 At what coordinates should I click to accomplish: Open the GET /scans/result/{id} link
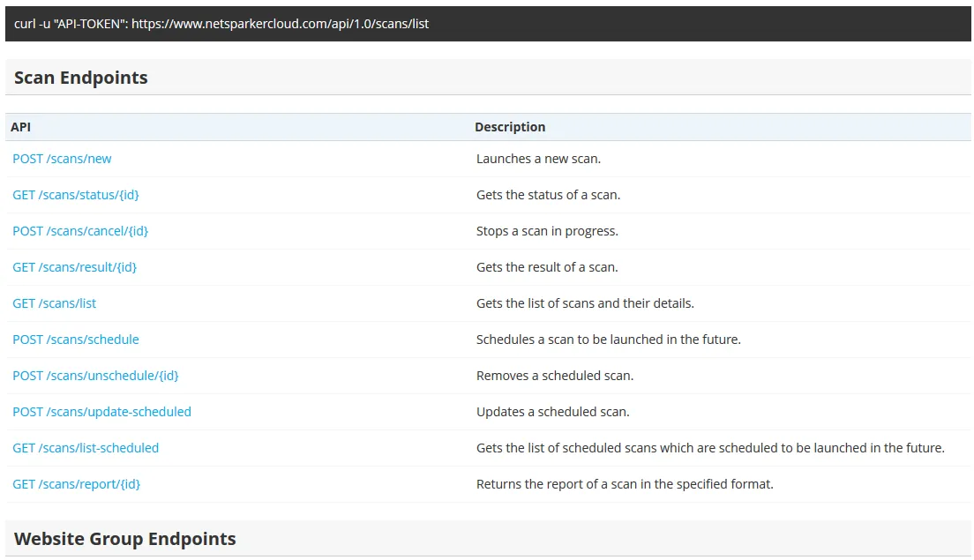(x=74, y=267)
